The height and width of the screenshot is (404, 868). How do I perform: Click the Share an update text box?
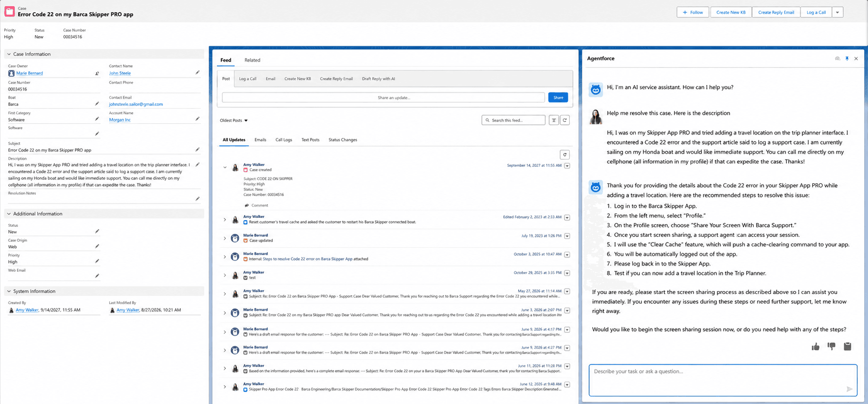[x=383, y=98]
